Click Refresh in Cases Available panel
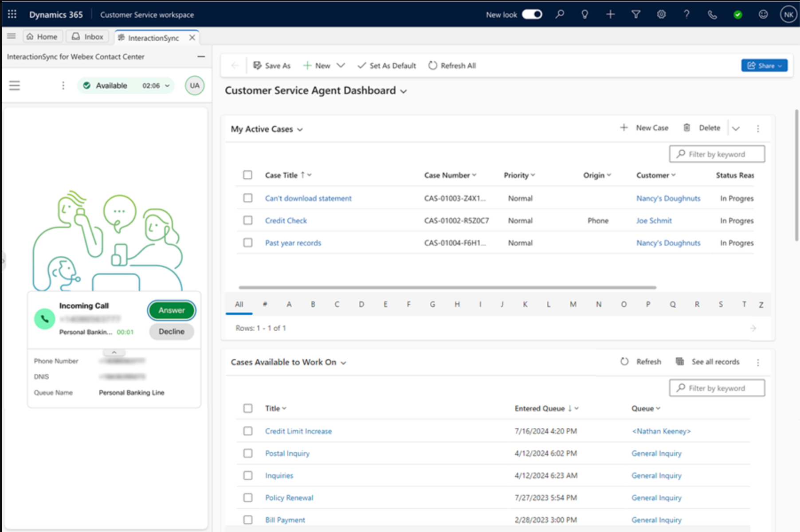This screenshot has height=532, width=800. 641,362
